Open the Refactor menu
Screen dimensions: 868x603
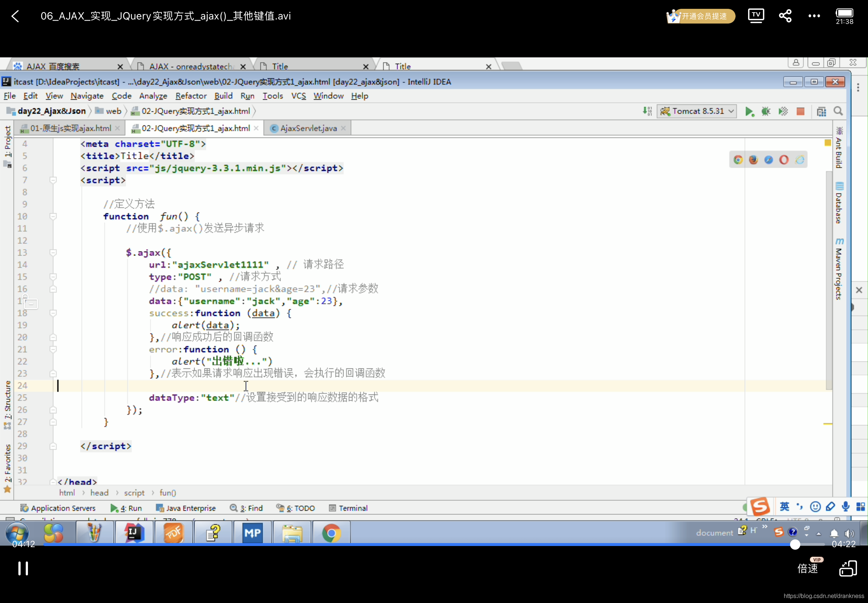(191, 96)
